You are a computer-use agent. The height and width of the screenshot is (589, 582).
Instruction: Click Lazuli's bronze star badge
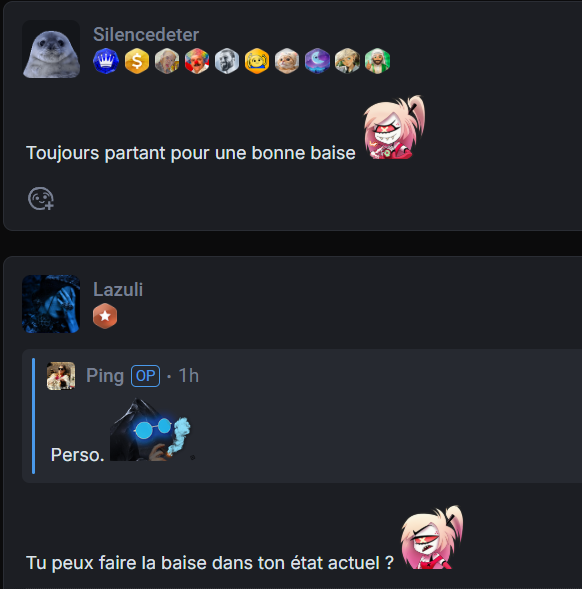(x=105, y=316)
